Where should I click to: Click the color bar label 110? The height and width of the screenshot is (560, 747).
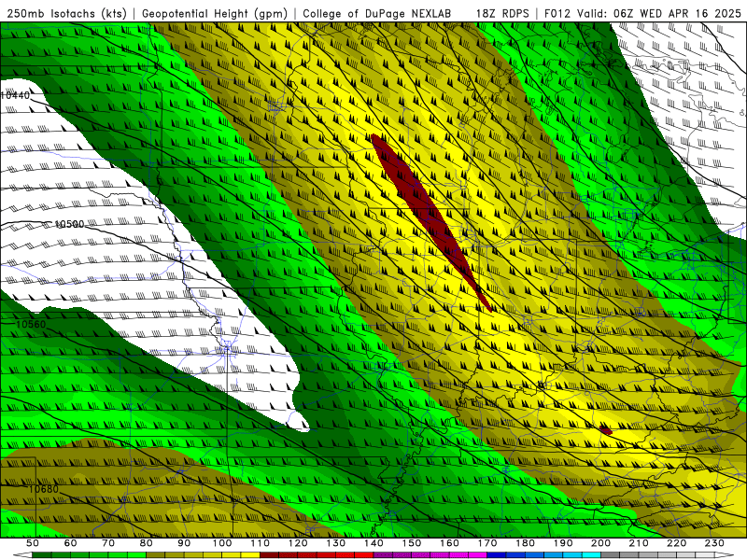(261, 543)
